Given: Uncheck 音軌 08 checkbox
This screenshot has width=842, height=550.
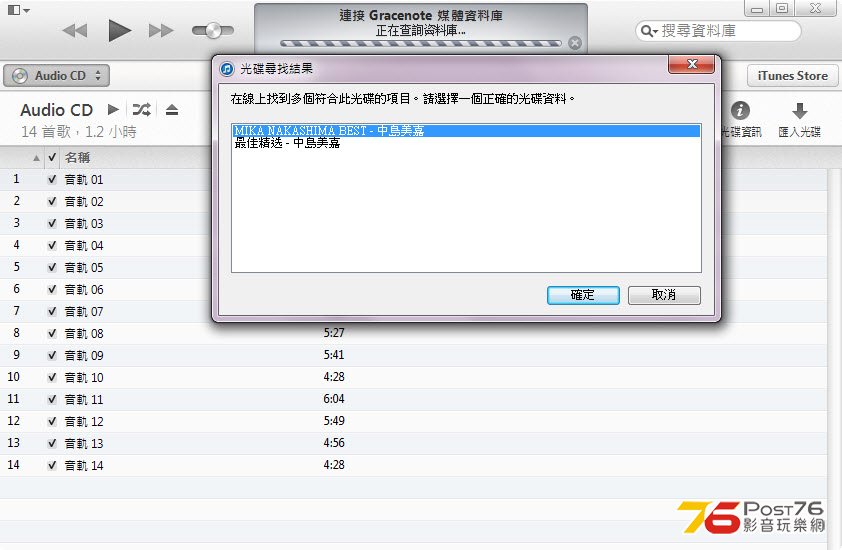Looking at the screenshot, I should [52, 334].
